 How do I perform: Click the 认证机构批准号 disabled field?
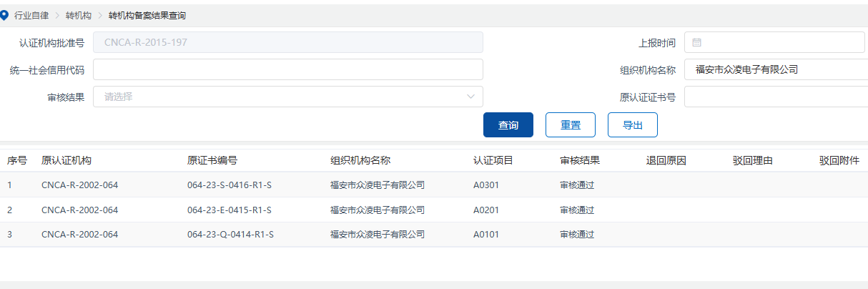click(x=287, y=43)
